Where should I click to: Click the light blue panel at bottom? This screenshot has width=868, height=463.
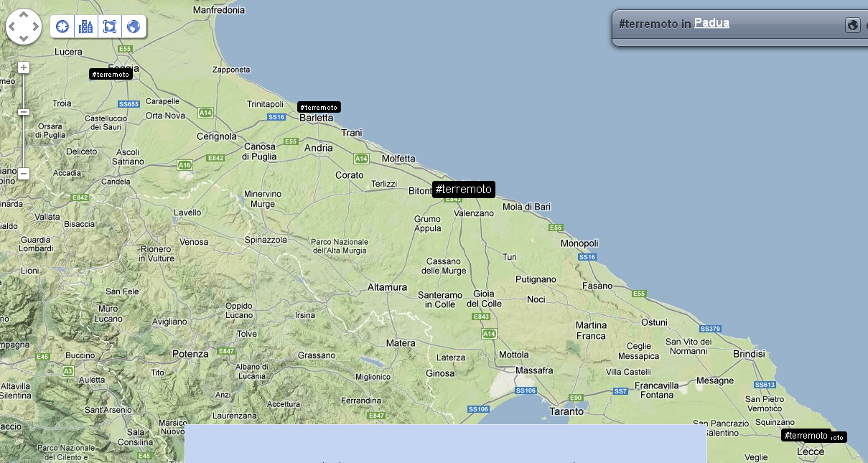coord(445,443)
